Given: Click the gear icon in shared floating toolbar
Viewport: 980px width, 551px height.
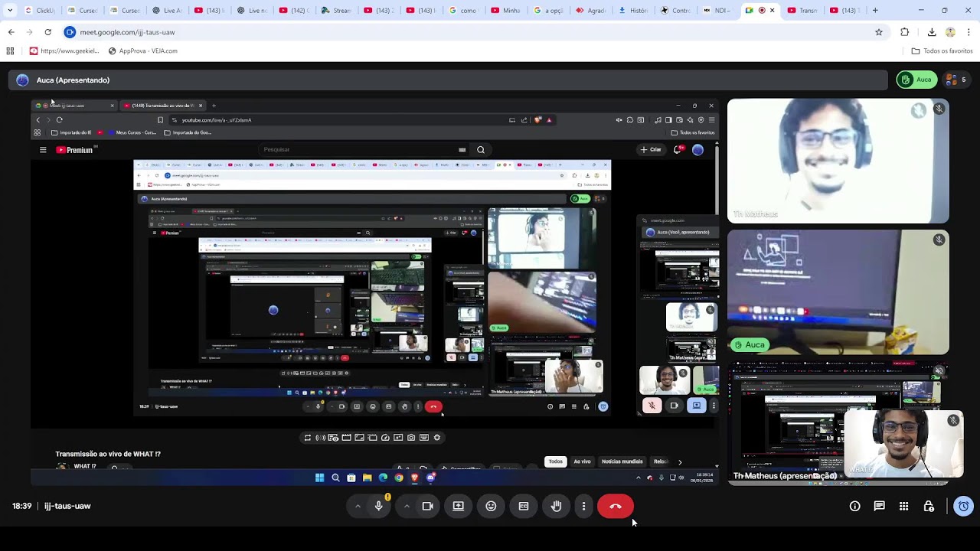Looking at the screenshot, I should (437, 438).
